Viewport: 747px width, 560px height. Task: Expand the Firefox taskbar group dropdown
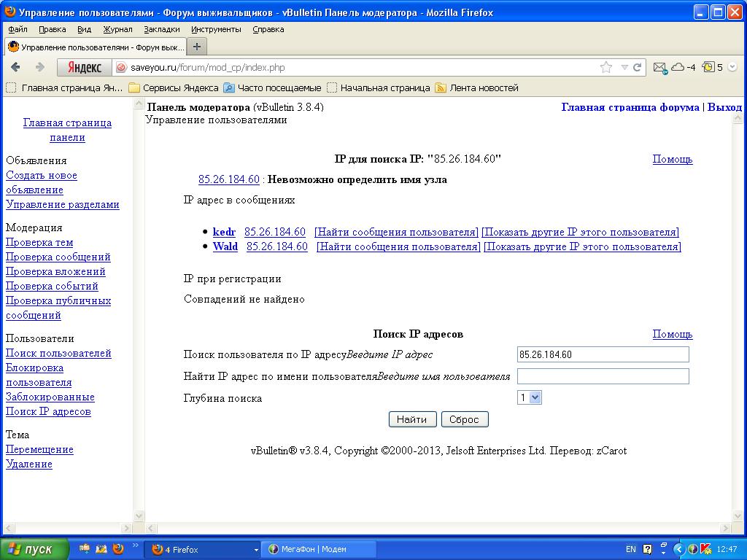click(x=256, y=549)
